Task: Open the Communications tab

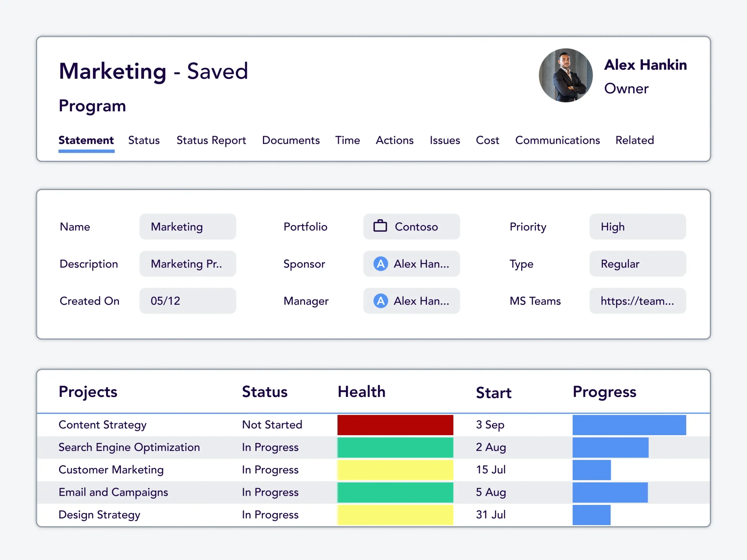Action: click(557, 140)
